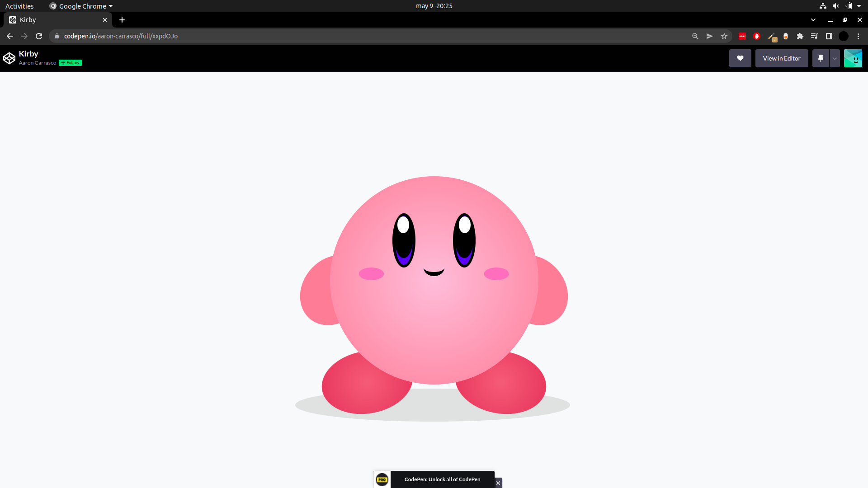Follow Aaron Carrasco
This screenshot has height=488, width=868.
coord(70,63)
